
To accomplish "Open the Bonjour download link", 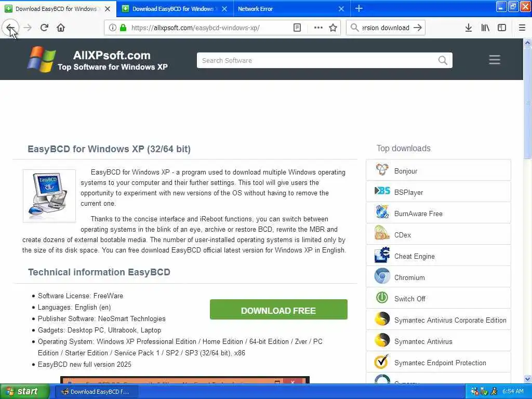I will tap(406, 171).
